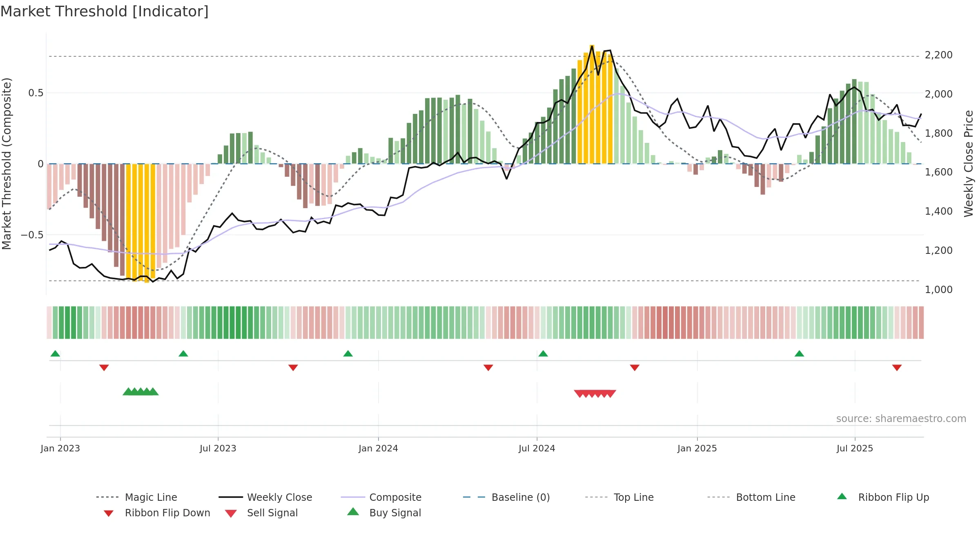Click the Jul 2025 x-axis tick label

click(855, 448)
